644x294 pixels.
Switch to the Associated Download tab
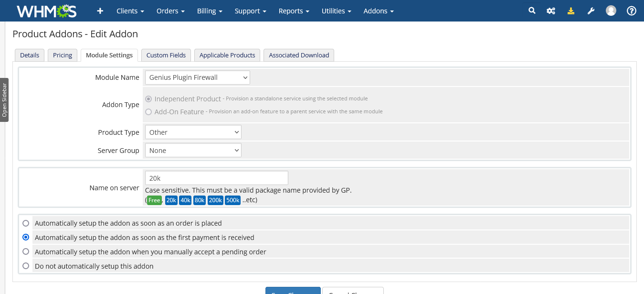point(299,55)
